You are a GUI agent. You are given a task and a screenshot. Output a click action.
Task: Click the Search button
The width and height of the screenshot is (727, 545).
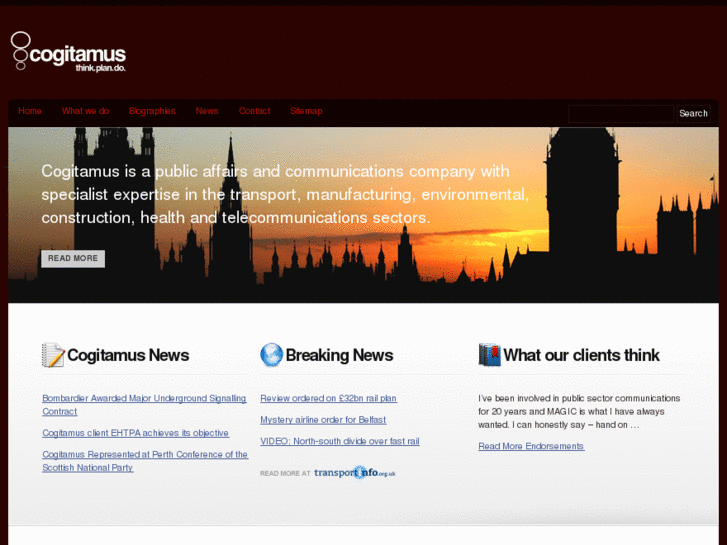click(693, 114)
